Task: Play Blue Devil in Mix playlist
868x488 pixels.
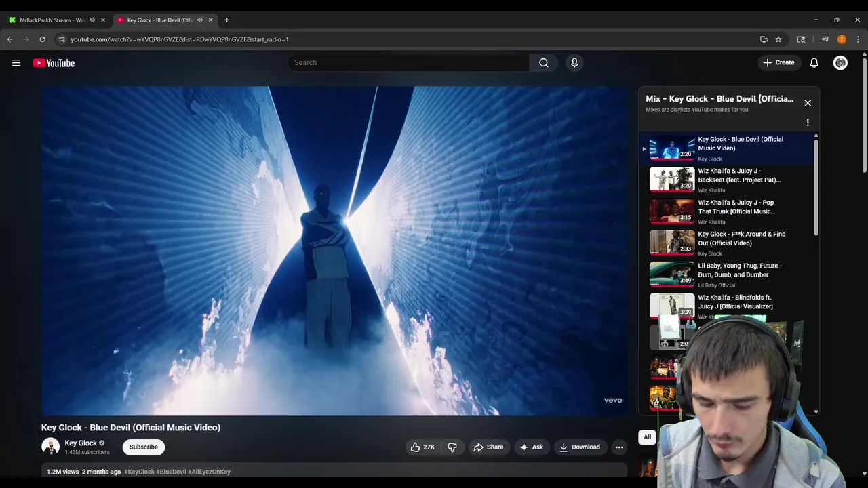Action: (726, 148)
